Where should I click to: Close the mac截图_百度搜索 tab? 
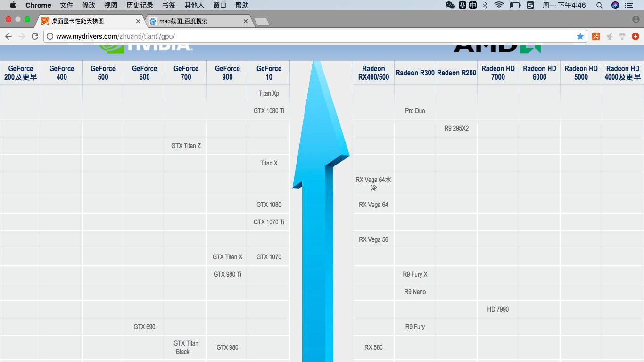click(x=246, y=21)
